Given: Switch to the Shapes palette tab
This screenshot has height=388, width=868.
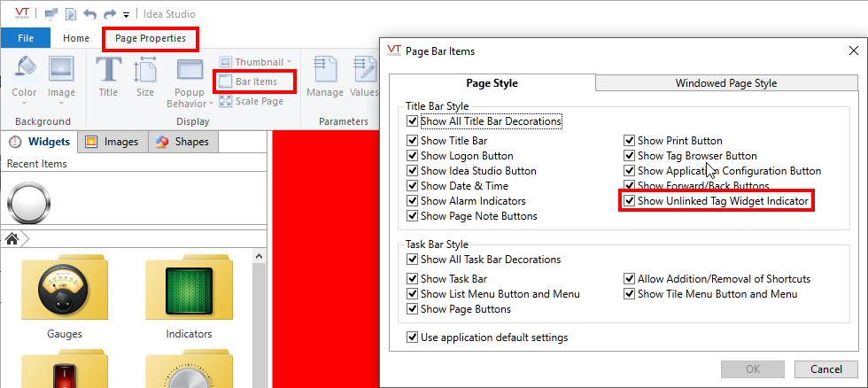Looking at the screenshot, I should (182, 142).
